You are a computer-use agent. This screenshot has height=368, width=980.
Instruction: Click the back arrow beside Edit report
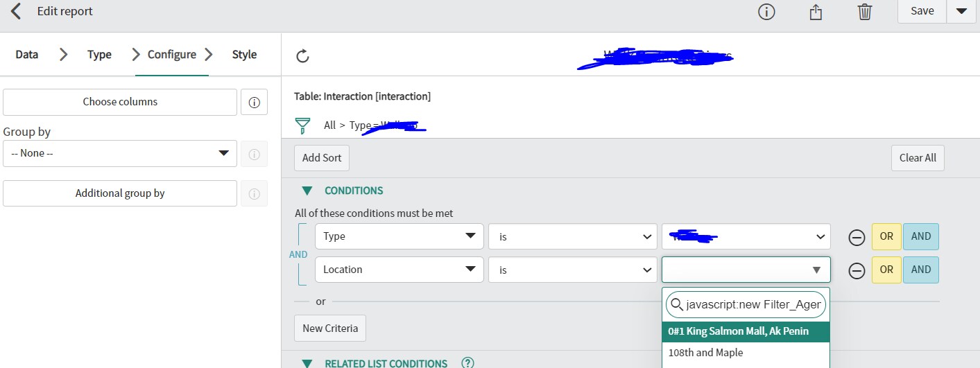(x=16, y=11)
